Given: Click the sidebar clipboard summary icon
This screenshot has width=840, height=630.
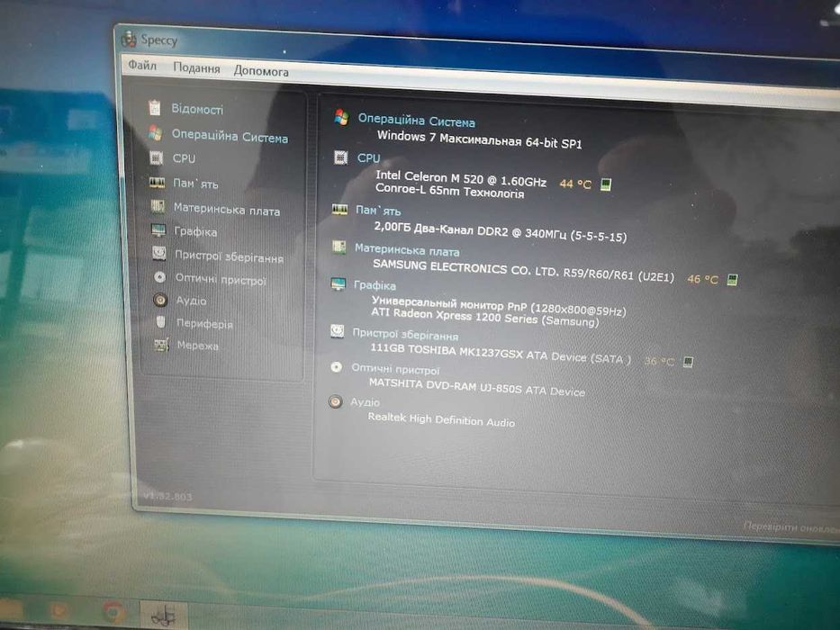Looking at the screenshot, I should tap(154, 108).
